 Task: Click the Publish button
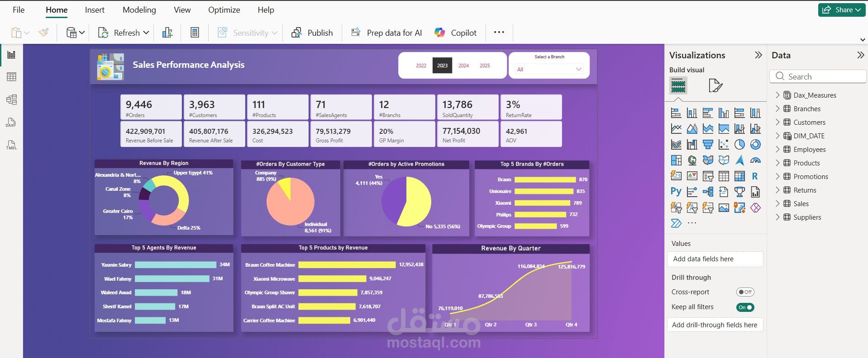tap(312, 33)
